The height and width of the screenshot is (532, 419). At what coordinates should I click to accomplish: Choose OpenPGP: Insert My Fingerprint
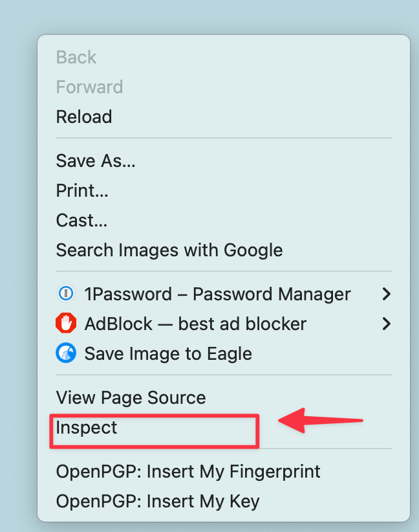[x=188, y=471]
